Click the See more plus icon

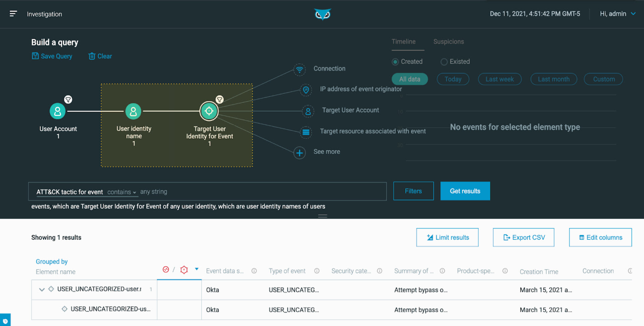[300, 153]
